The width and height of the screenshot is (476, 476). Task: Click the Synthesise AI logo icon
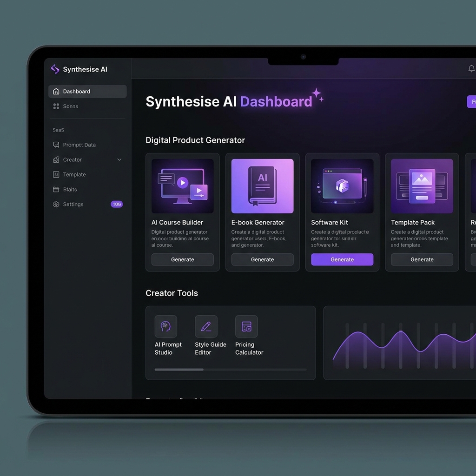[x=55, y=69]
